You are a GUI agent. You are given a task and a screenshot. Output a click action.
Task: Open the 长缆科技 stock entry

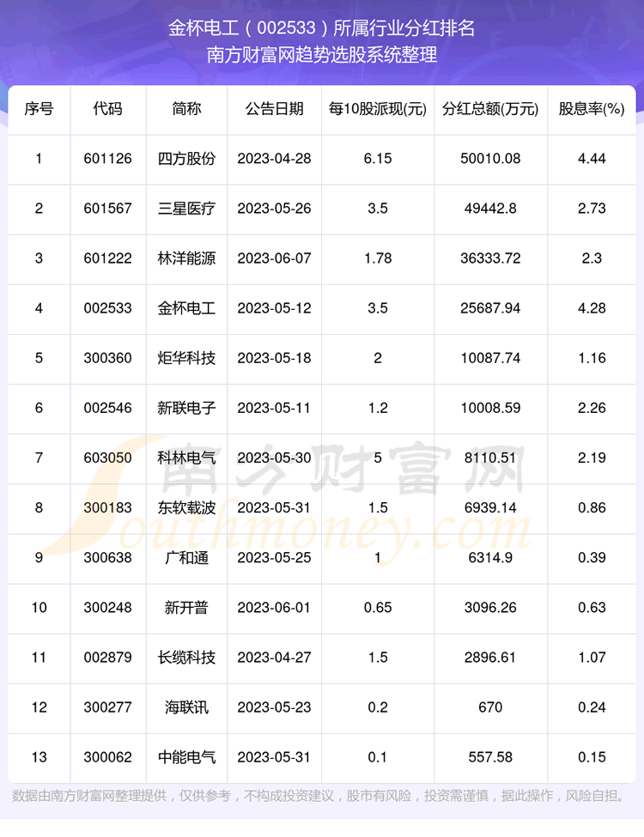(x=187, y=657)
